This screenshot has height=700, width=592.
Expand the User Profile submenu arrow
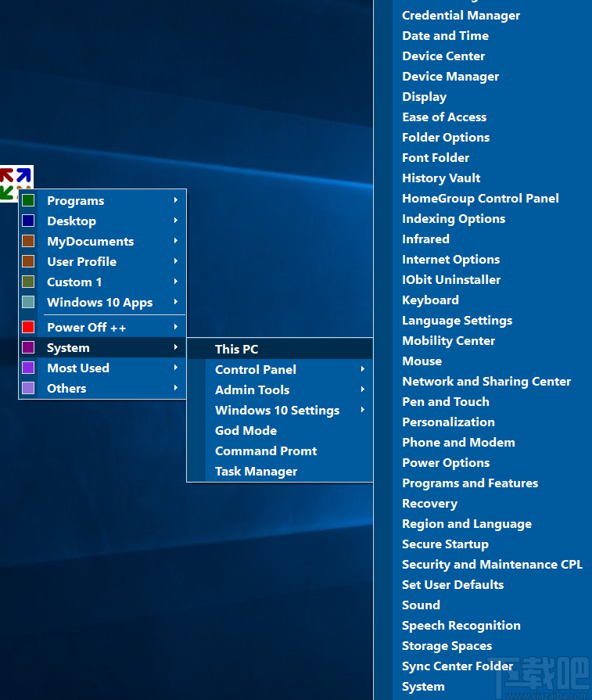pos(176,260)
